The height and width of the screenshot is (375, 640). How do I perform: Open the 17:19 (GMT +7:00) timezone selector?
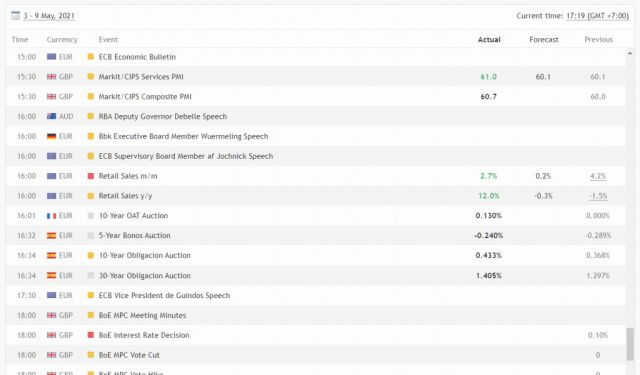[598, 16]
